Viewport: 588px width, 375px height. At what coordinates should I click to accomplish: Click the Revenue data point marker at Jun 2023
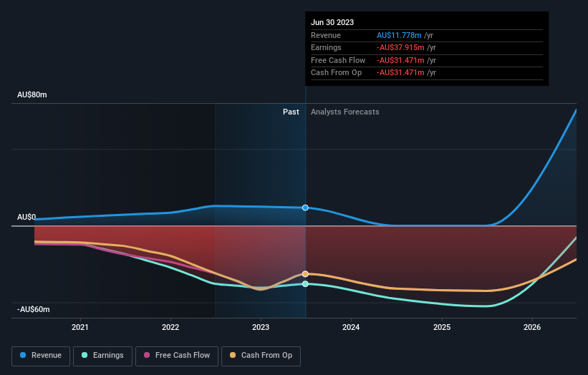(x=305, y=208)
